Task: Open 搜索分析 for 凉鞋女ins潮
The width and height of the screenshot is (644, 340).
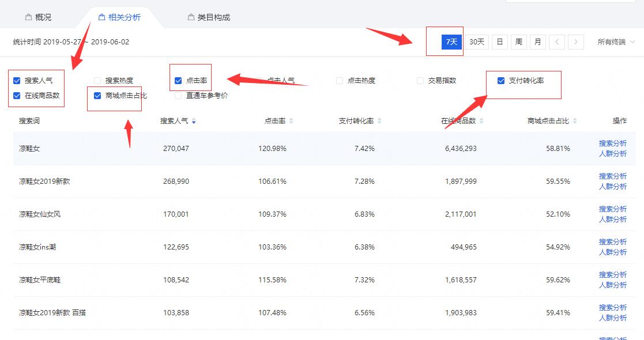Action: 613,242
